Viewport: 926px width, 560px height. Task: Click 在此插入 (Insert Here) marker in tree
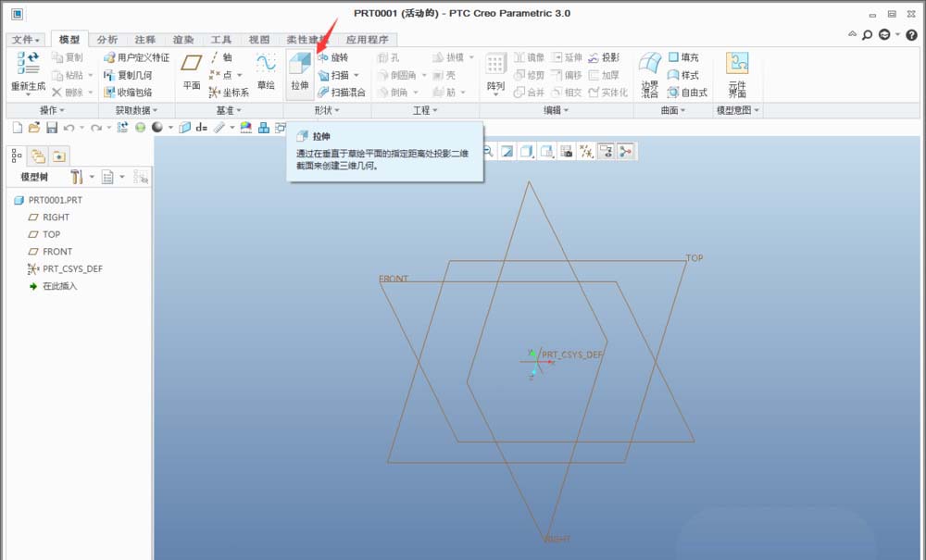coord(53,286)
